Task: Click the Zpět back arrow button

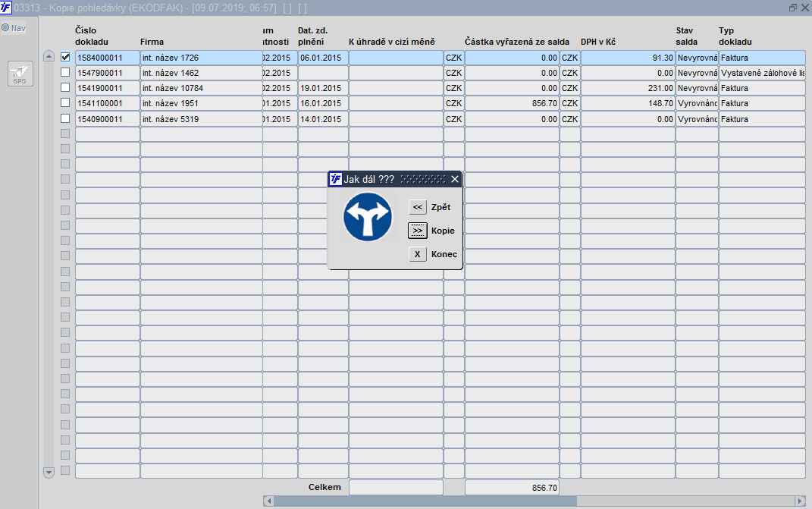Action: (418, 207)
